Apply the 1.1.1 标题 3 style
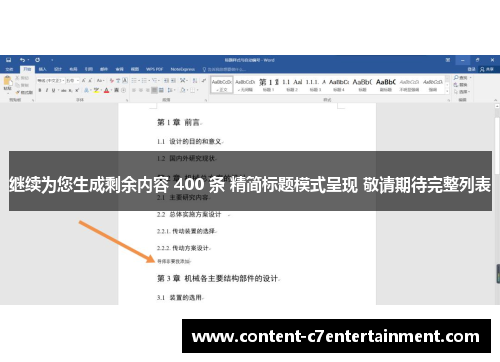Image resolution: width=500 pixels, height=362 pixels. pyautogui.click(x=315, y=85)
